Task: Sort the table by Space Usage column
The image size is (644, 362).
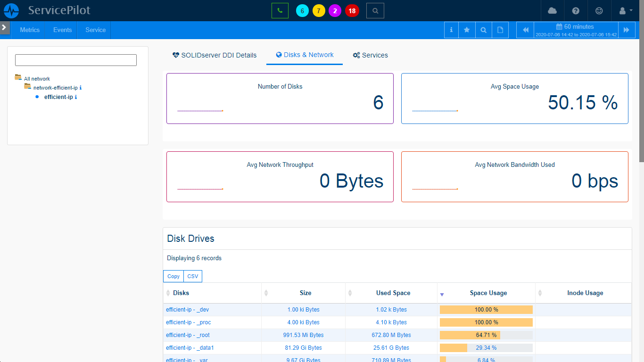Action: 488,293
